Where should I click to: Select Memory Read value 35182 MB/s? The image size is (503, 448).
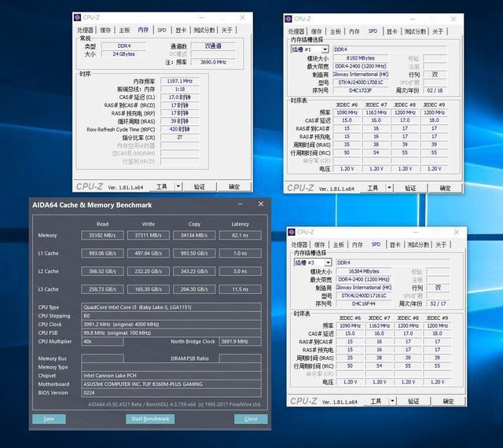102,235
